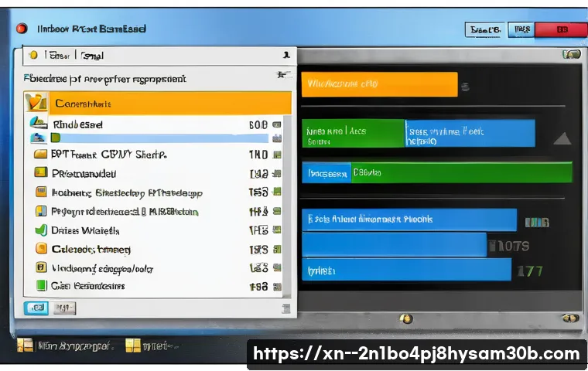588x371 pixels.
Task: Click the red BB button in the title bar
Action: [561, 29]
